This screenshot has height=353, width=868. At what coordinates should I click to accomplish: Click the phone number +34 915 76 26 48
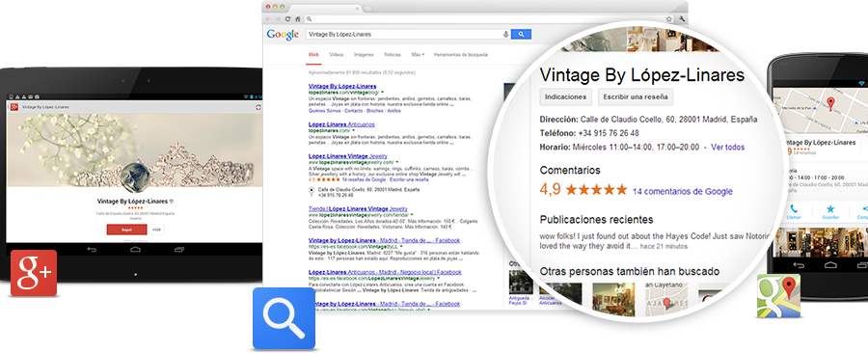coord(608,133)
